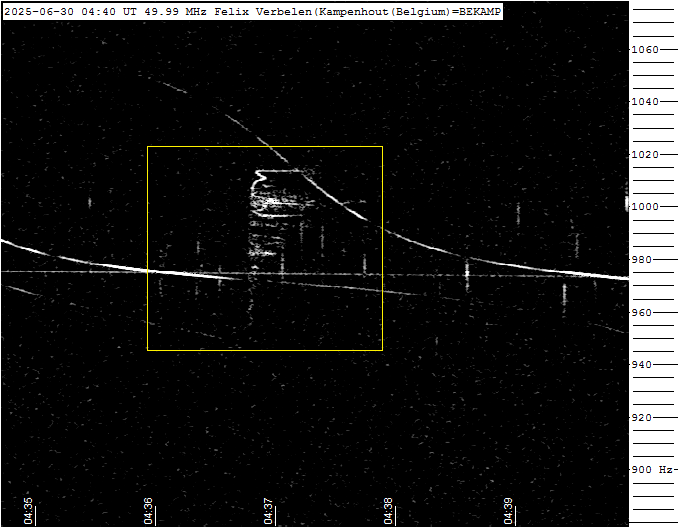Image resolution: width=679 pixels, height=528 pixels.
Task: Click the station code BEKAMP in header
Action: click(479, 12)
